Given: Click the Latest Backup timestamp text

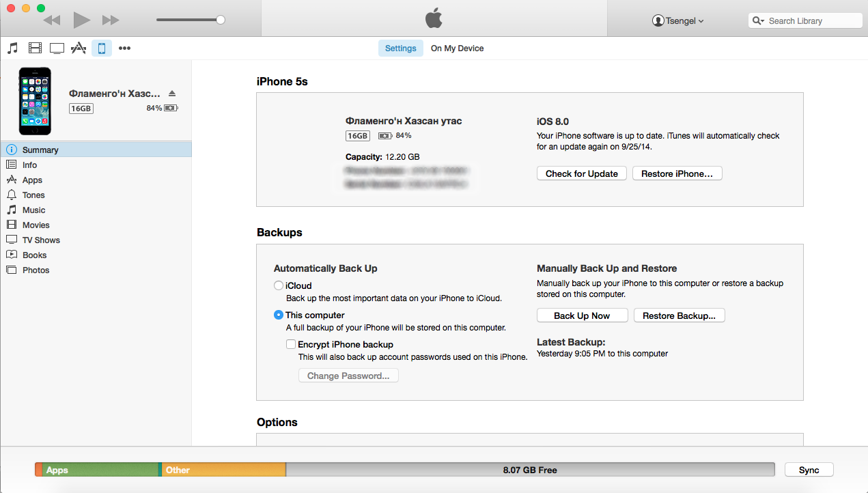Looking at the screenshot, I should pos(602,354).
